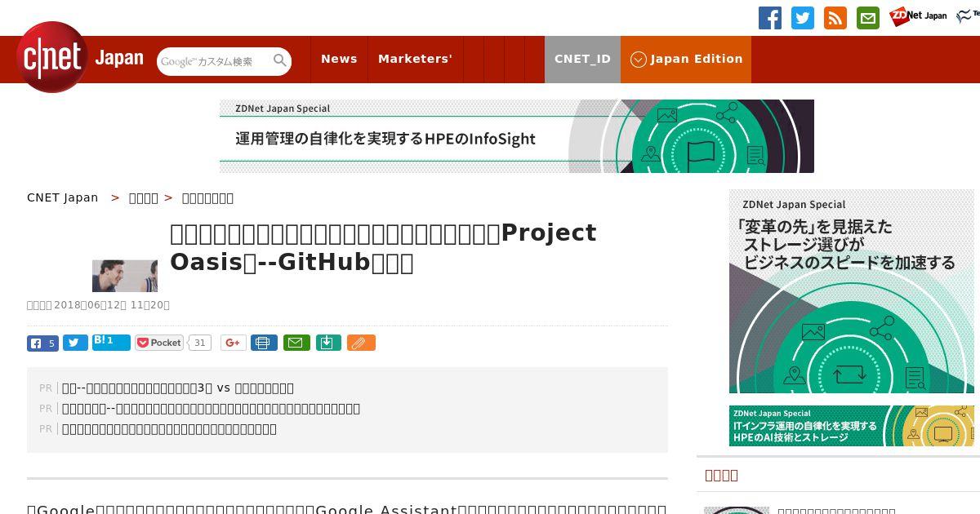Open the first PR link mentioning 3 vs
This screenshot has height=514, width=980.
178,388
